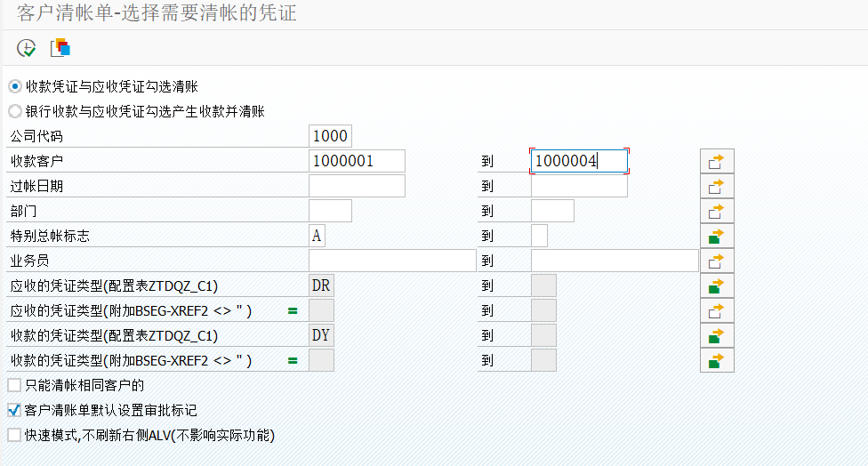
Task: Open multiple selection for 应收的凭证类型(配置表ZTDQZ_C1)
Action: pyautogui.click(x=717, y=285)
